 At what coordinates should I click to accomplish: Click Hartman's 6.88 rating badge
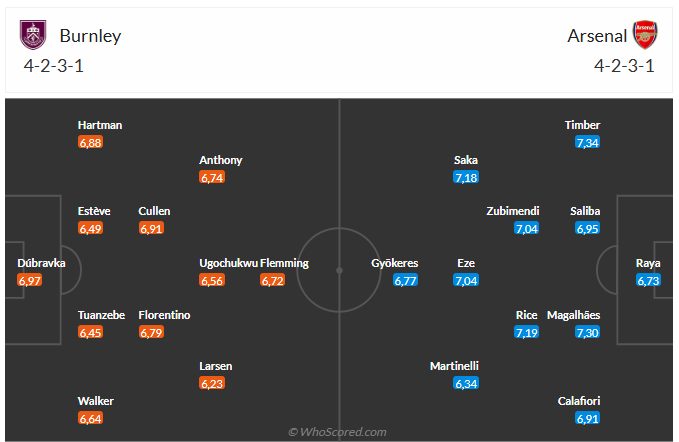(x=91, y=143)
